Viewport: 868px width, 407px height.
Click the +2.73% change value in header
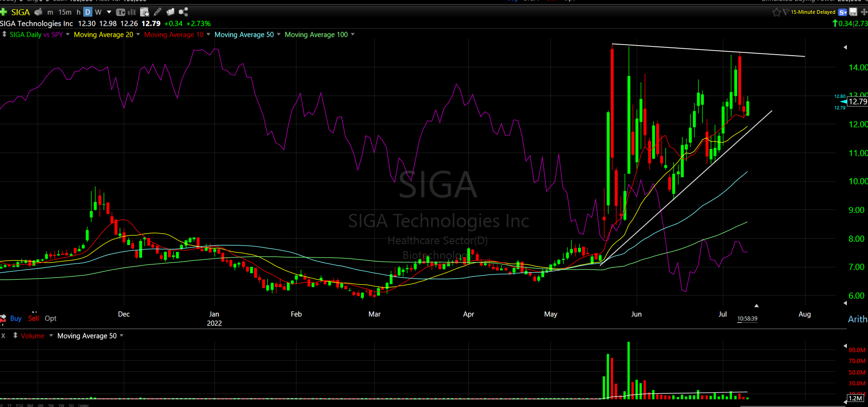(x=199, y=23)
